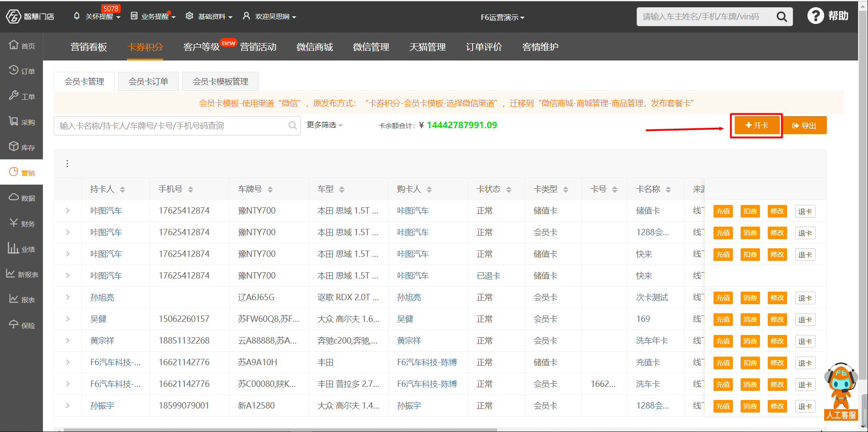Click 退卡 for 孙振宇 row
The width and height of the screenshot is (868, 432).
coord(805,406)
